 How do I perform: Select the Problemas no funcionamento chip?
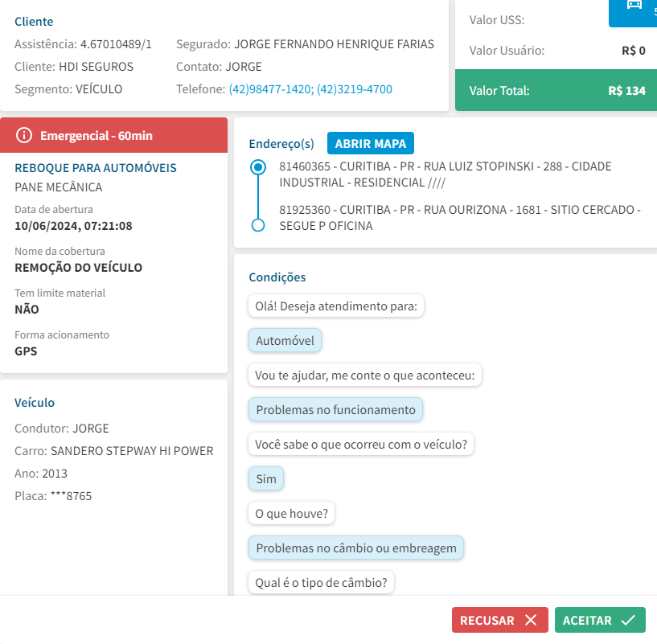click(x=335, y=409)
